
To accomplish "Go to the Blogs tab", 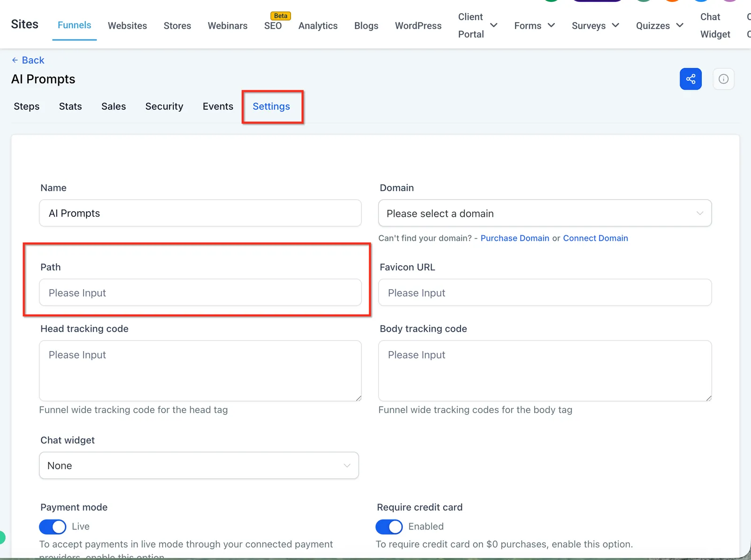I will click(x=366, y=25).
